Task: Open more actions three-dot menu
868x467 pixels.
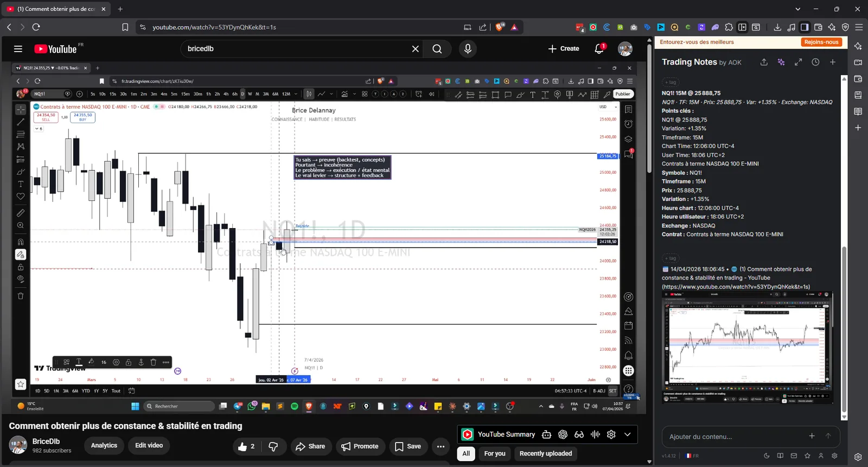Action: pyautogui.click(x=441, y=446)
